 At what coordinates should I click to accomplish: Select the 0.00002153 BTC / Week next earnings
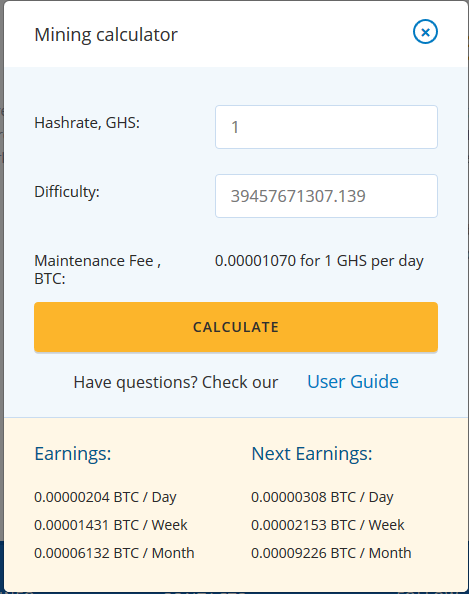(x=328, y=525)
